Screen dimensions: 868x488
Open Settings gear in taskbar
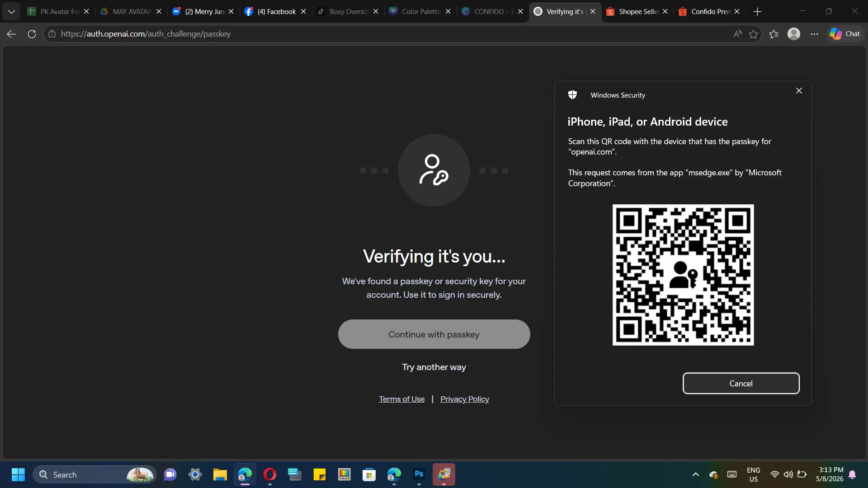(195, 475)
